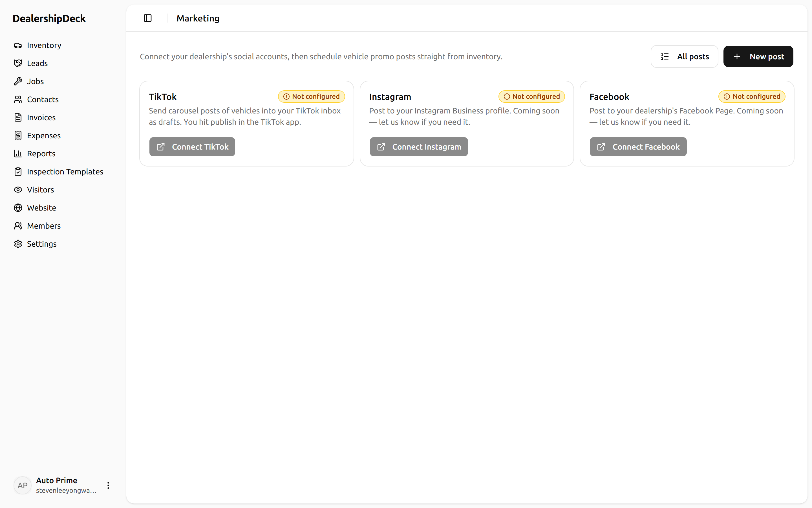Click the Reports bar chart icon
The height and width of the screenshot is (508, 812).
[18, 154]
